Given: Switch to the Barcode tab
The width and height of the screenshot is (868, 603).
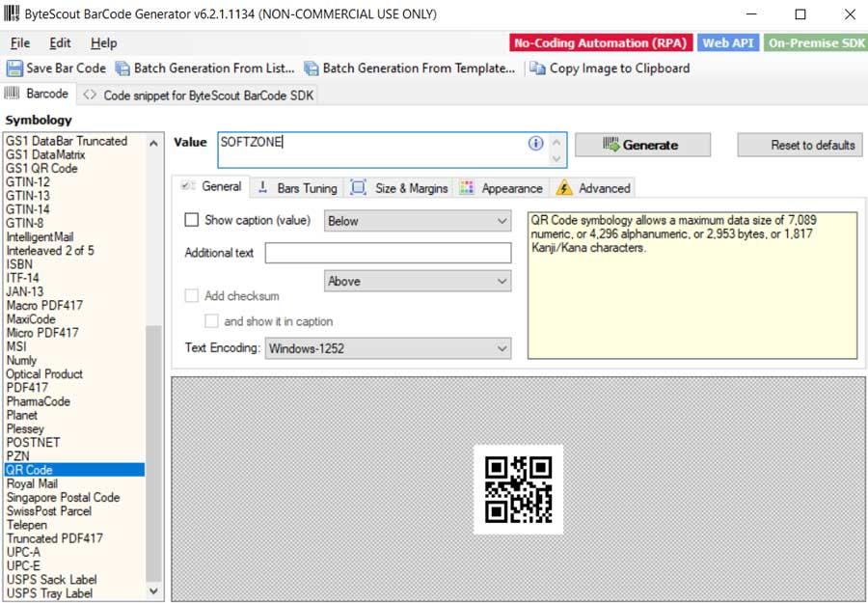Looking at the screenshot, I should (x=37, y=94).
